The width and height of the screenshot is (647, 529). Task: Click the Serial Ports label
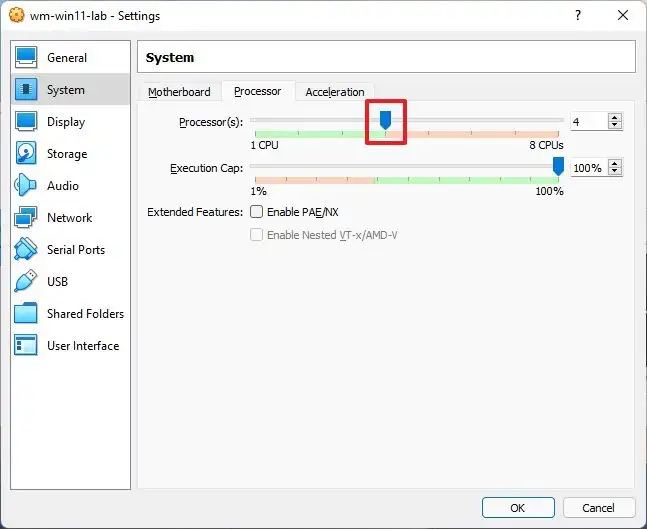76,250
